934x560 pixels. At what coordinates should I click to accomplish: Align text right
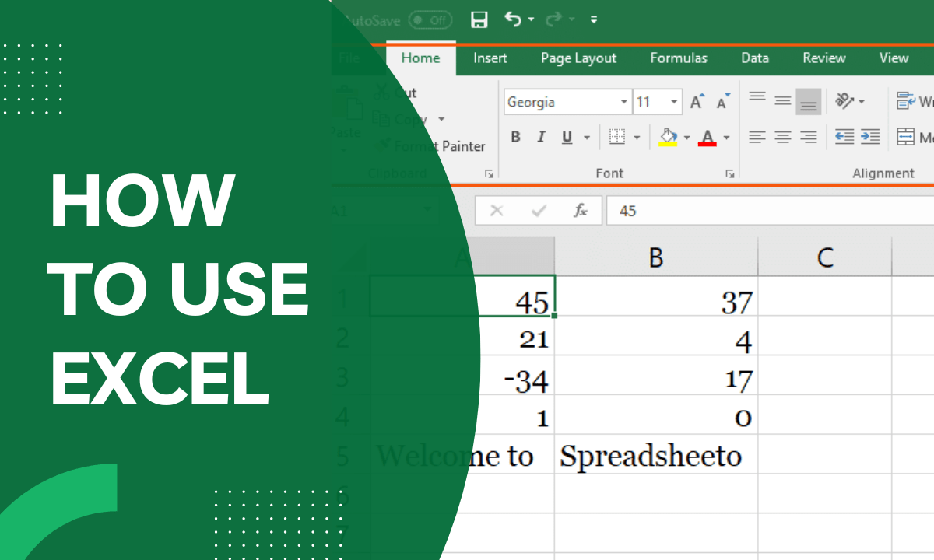809,137
